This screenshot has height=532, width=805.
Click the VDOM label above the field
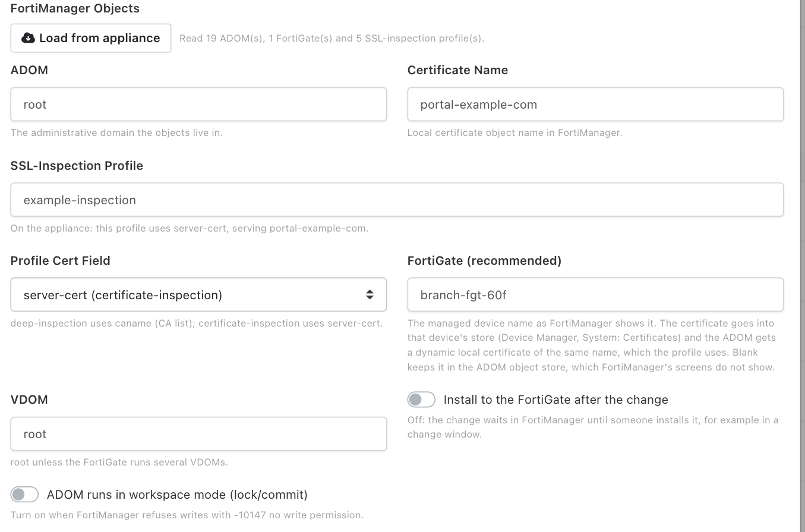29,400
